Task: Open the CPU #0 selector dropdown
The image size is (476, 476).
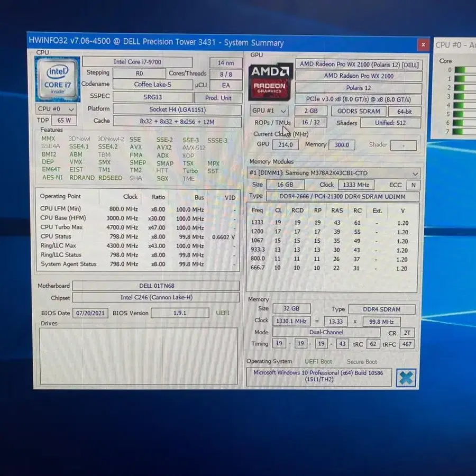Action: [x=56, y=109]
